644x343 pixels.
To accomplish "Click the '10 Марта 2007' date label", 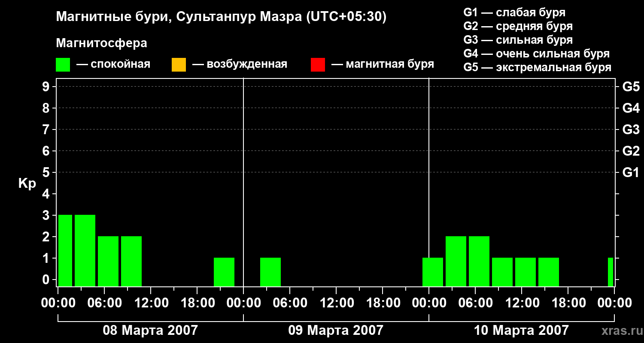I will pos(521,330).
